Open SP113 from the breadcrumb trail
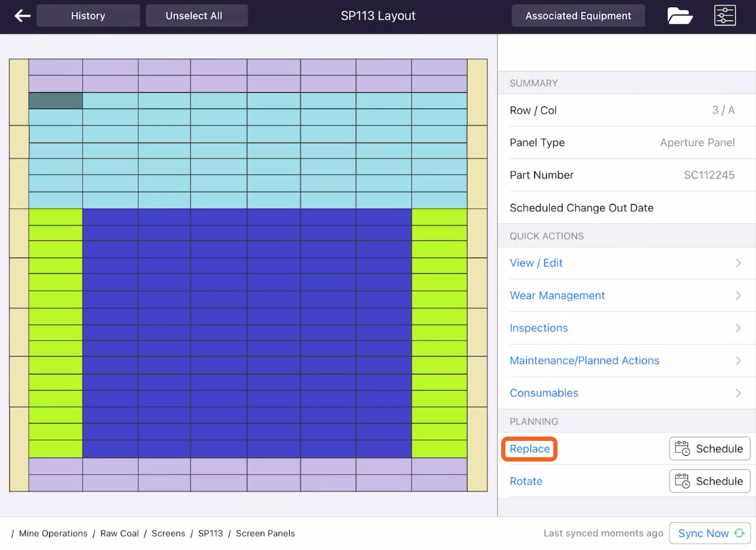 (211, 533)
